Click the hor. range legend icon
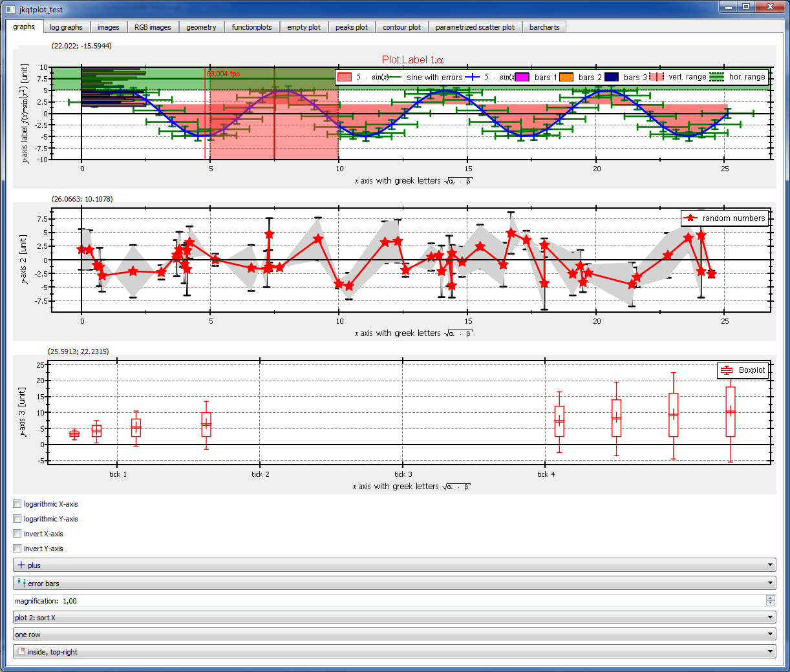The width and height of the screenshot is (790, 672). point(717,77)
